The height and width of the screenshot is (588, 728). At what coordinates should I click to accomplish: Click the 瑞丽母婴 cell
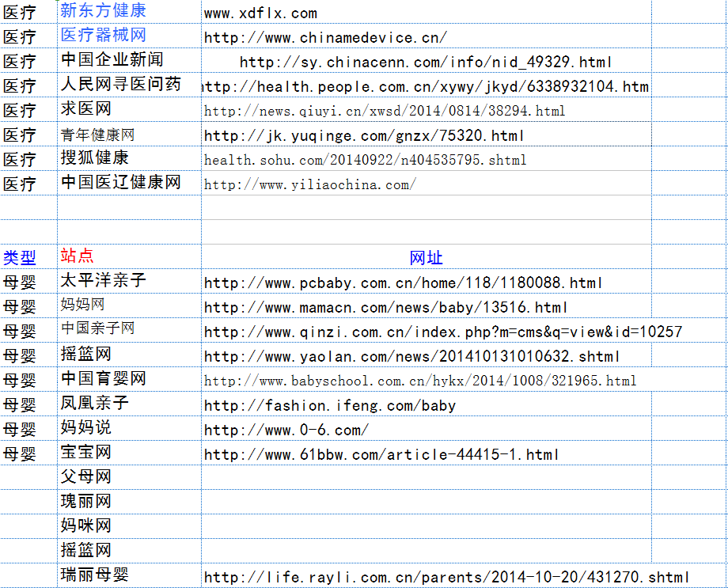pos(129,575)
